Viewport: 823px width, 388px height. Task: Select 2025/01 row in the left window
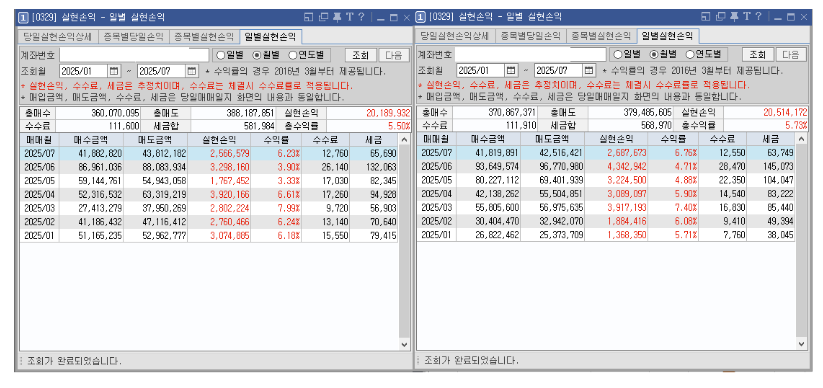(x=209, y=235)
